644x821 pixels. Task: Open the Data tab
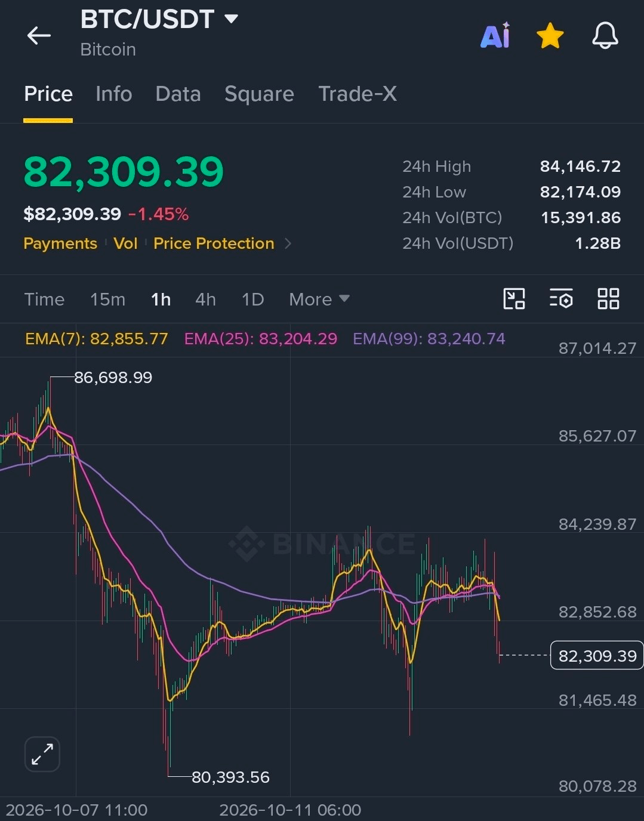(x=178, y=94)
